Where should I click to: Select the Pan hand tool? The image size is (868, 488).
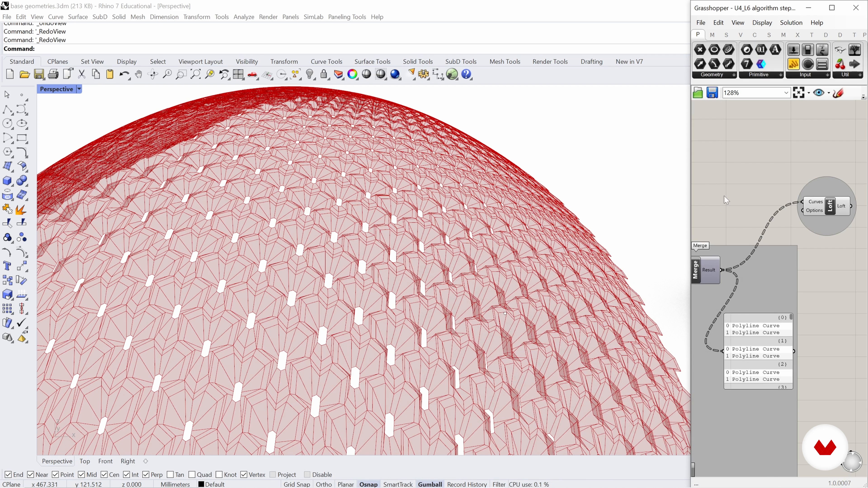coord(139,74)
